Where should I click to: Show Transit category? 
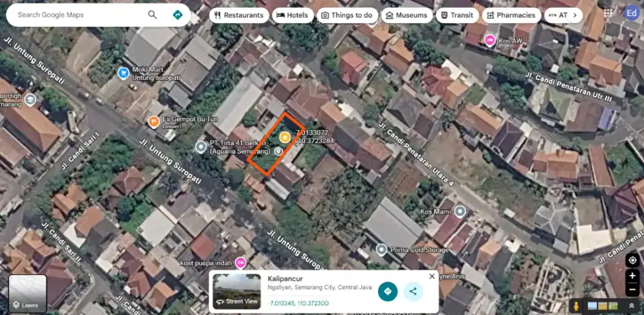coord(457,15)
